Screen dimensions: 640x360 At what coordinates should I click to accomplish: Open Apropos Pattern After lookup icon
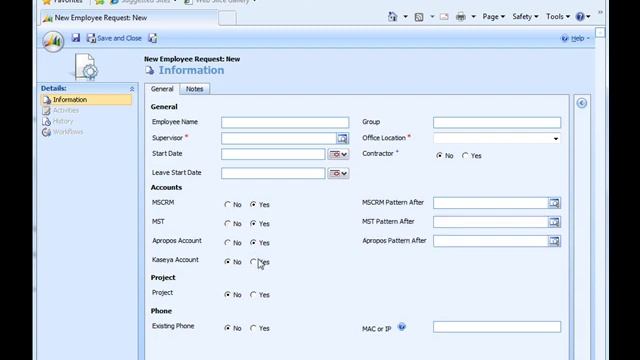pyautogui.click(x=554, y=241)
